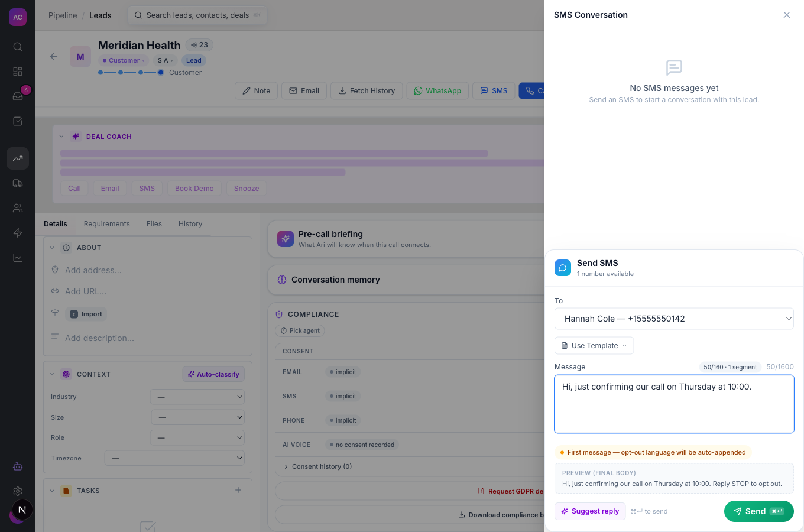This screenshot has height=532, width=804.
Task: Click the AC workspace avatar
Action: click(x=18, y=17)
